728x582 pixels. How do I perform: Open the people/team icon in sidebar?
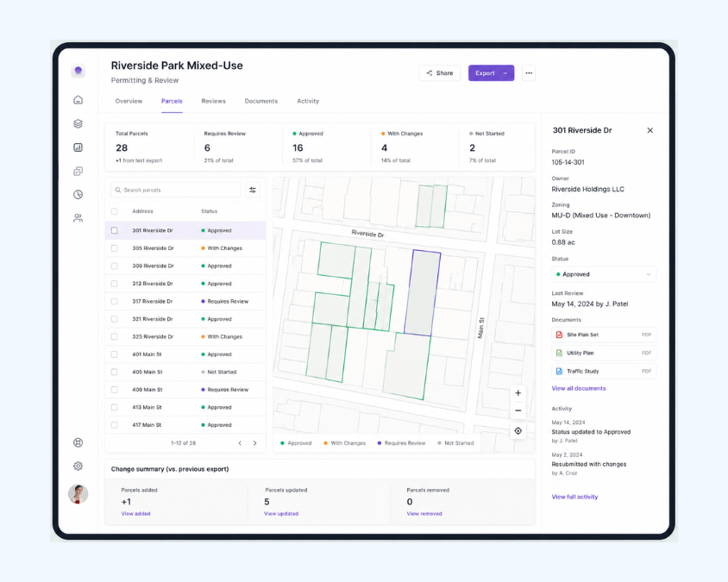(78, 218)
